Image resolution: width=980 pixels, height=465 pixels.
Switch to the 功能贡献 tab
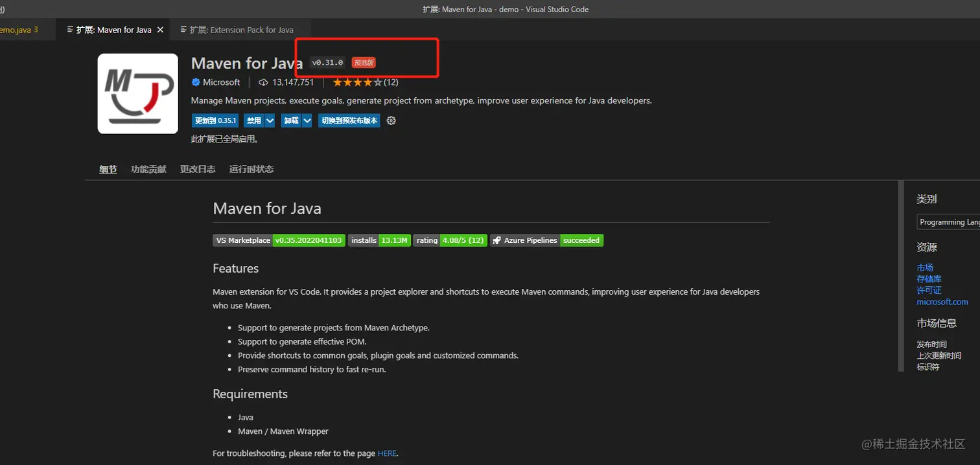coord(148,169)
